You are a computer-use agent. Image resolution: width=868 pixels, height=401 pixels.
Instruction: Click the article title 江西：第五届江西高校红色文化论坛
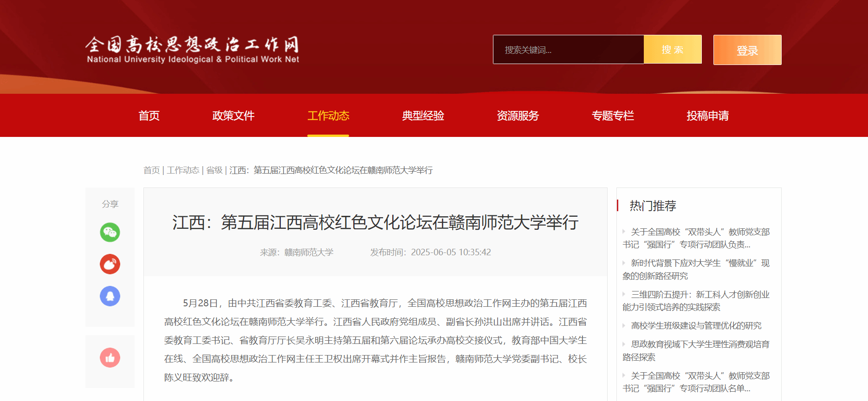tap(375, 222)
